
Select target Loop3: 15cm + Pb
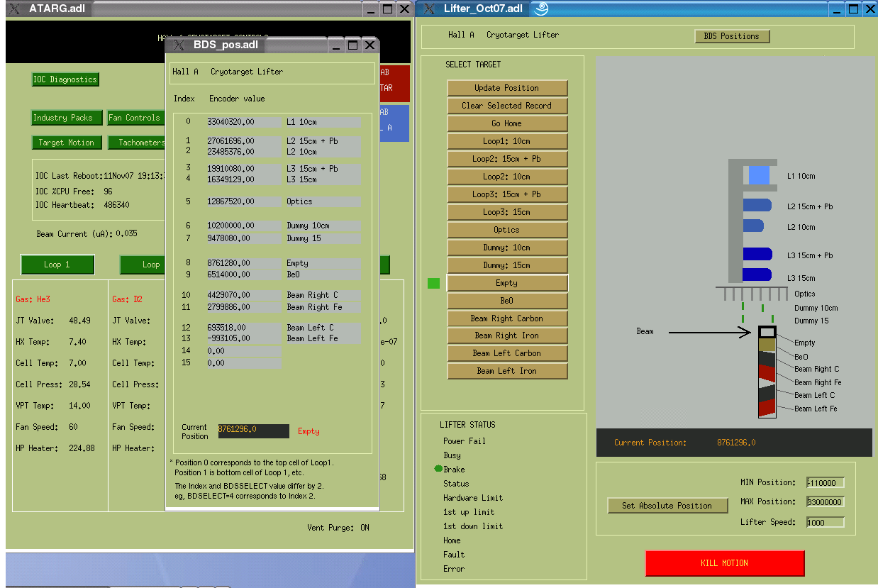(507, 194)
